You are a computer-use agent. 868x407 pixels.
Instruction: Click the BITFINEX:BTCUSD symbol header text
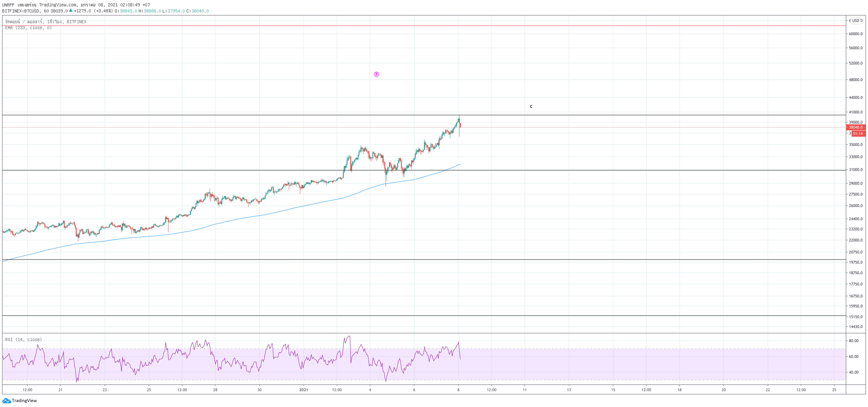[x=21, y=11]
